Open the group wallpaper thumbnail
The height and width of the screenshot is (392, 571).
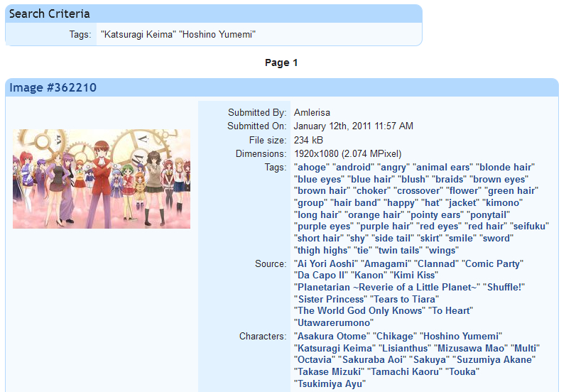[102, 179]
